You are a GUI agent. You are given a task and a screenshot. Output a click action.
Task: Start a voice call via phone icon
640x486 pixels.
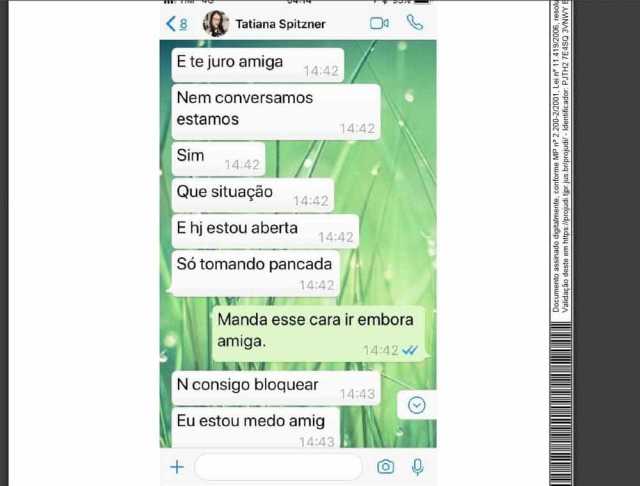(x=415, y=23)
